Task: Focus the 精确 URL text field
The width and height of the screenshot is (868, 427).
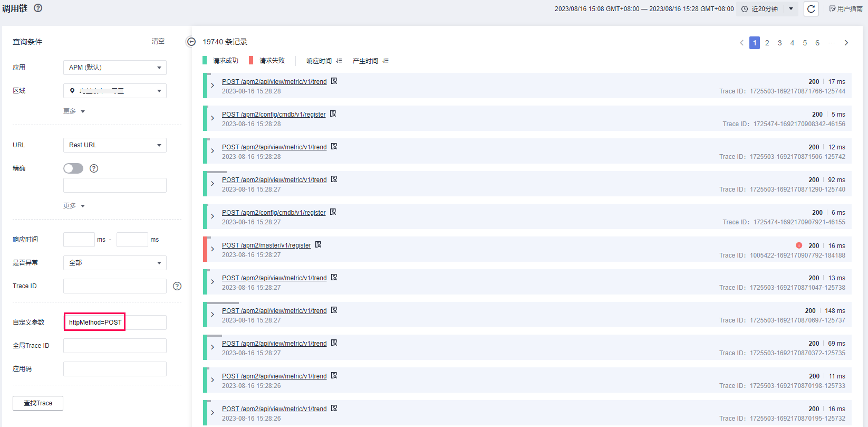Action: click(115, 185)
